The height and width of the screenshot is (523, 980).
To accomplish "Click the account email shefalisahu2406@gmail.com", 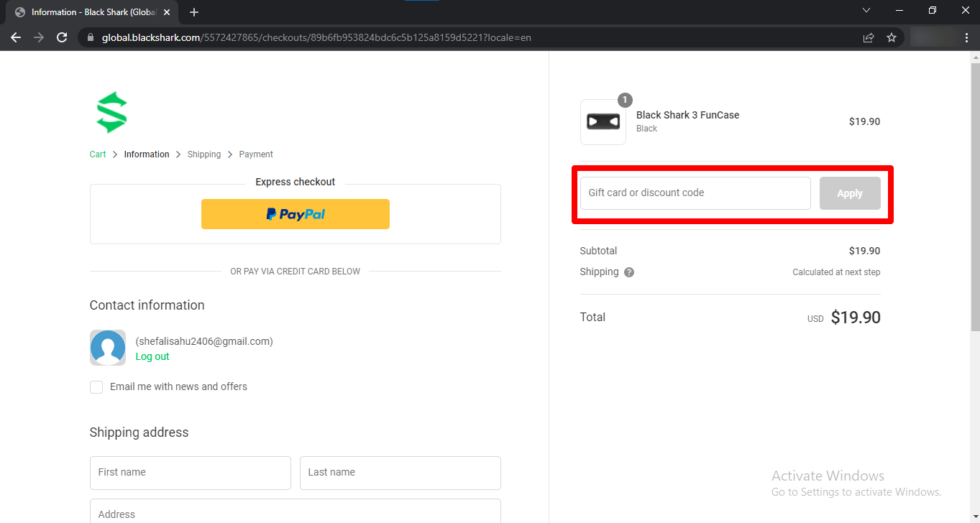I will coord(204,341).
